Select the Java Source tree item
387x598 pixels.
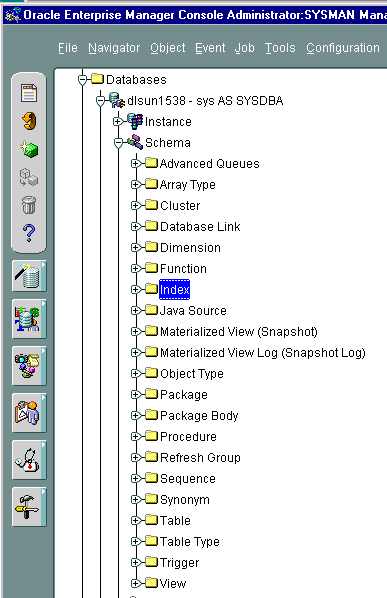point(193,310)
